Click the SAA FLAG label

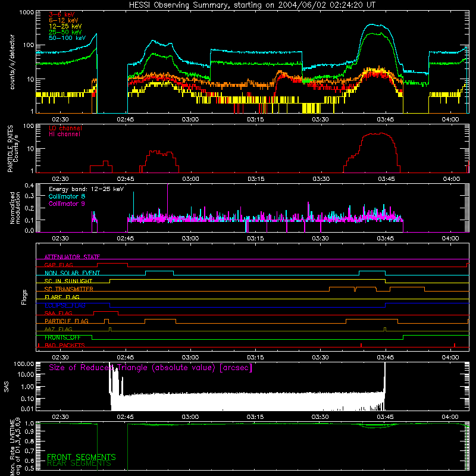[x=58, y=313]
